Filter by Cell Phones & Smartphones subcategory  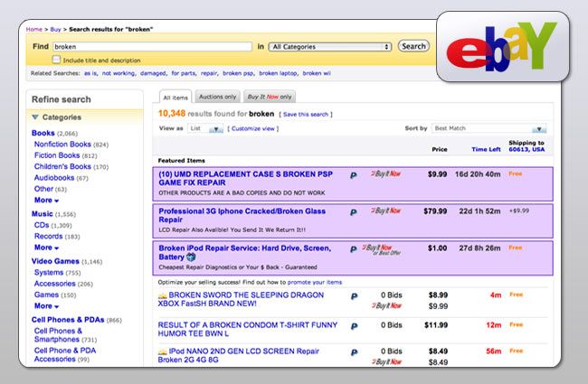click(x=58, y=335)
